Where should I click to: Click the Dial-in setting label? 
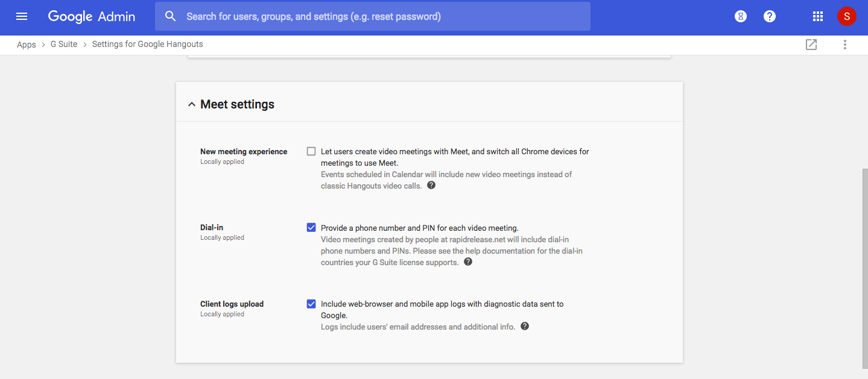click(212, 228)
